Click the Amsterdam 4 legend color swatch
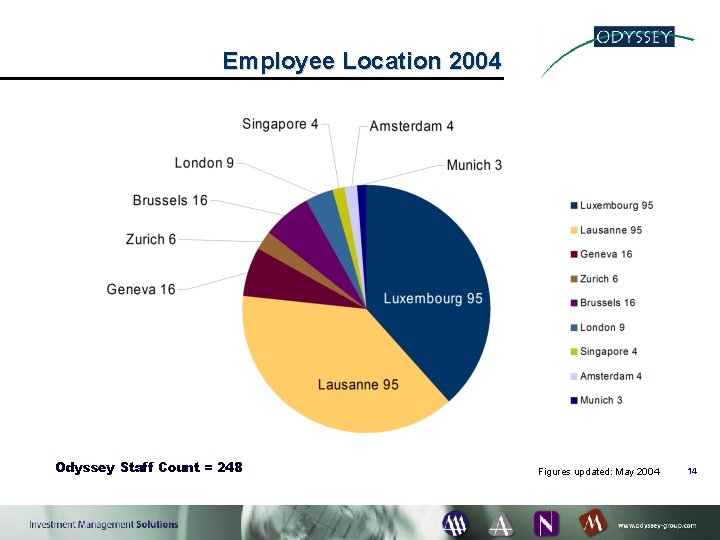Screen dimensions: 720x540 pos(574,376)
